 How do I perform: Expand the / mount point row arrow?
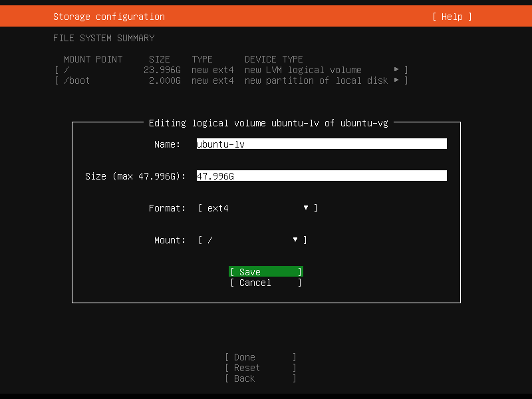[396, 70]
